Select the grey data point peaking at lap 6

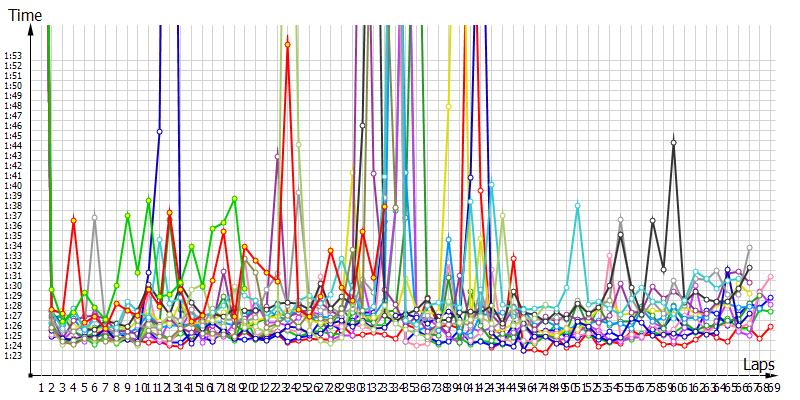click(x=95, y=218)
